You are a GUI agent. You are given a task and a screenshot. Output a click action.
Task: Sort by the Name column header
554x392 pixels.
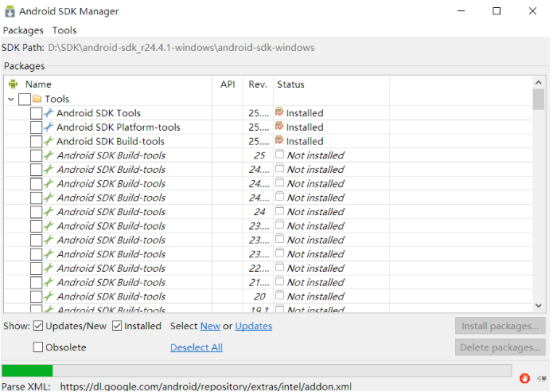click(x=38, y=84)
